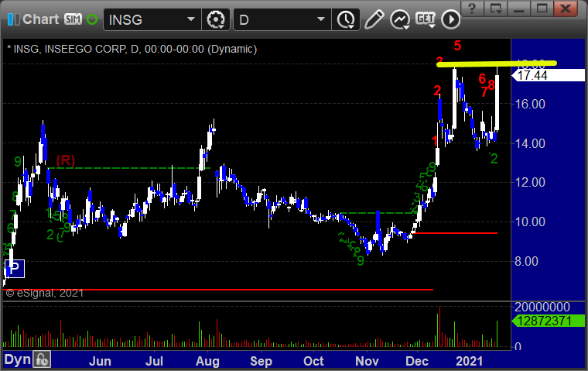Click the Oct label on time axis
This screenshot has height=371, width=588.
tap(313, 361)
